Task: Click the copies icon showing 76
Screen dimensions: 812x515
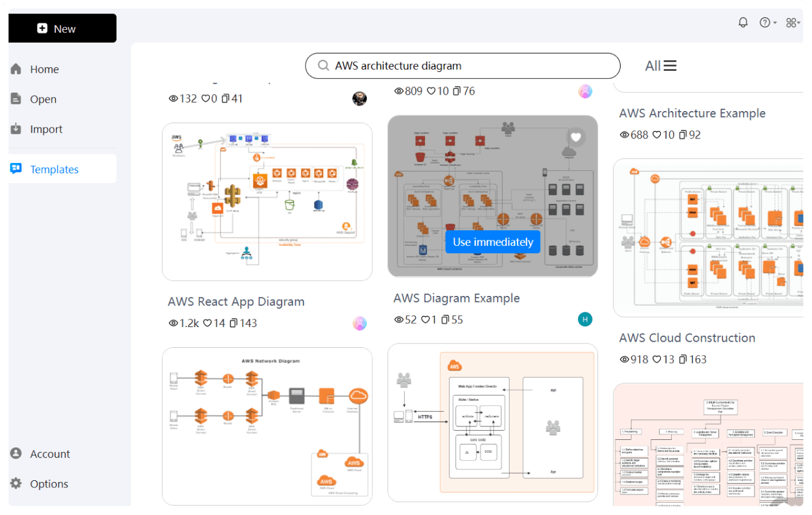Action: [457, 91]
